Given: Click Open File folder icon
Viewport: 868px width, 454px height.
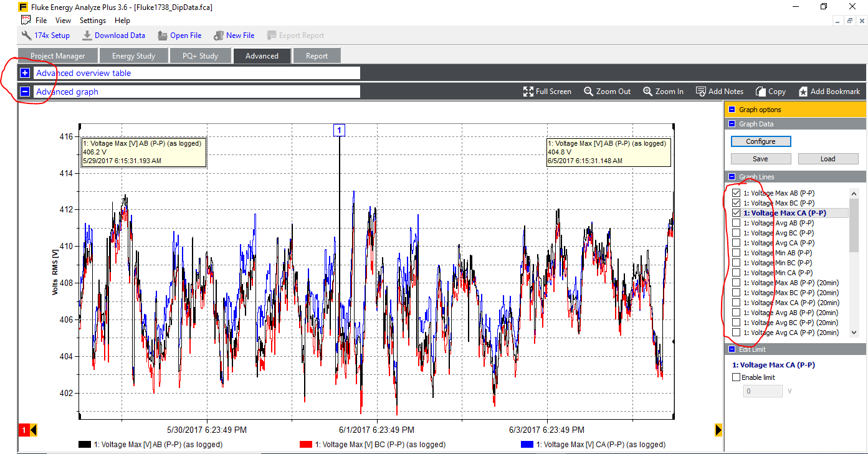Looking at the screenshot, I should (x=163, y=35).
